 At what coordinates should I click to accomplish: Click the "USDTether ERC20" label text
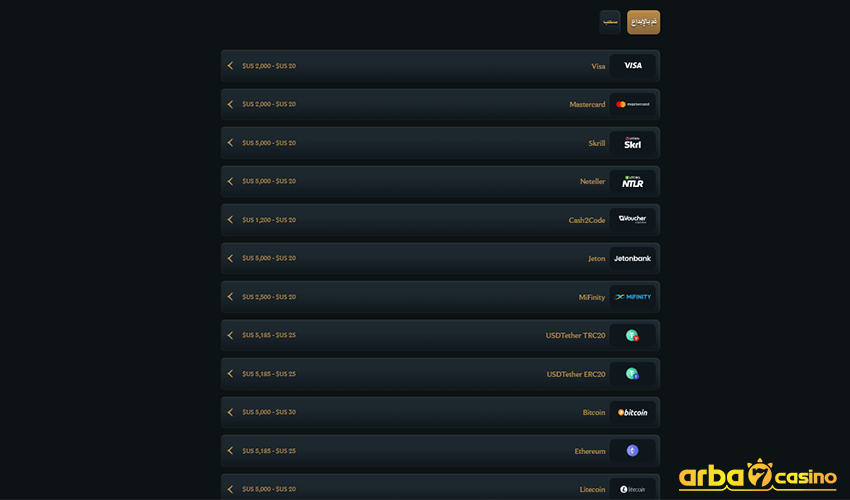[575, 374]
